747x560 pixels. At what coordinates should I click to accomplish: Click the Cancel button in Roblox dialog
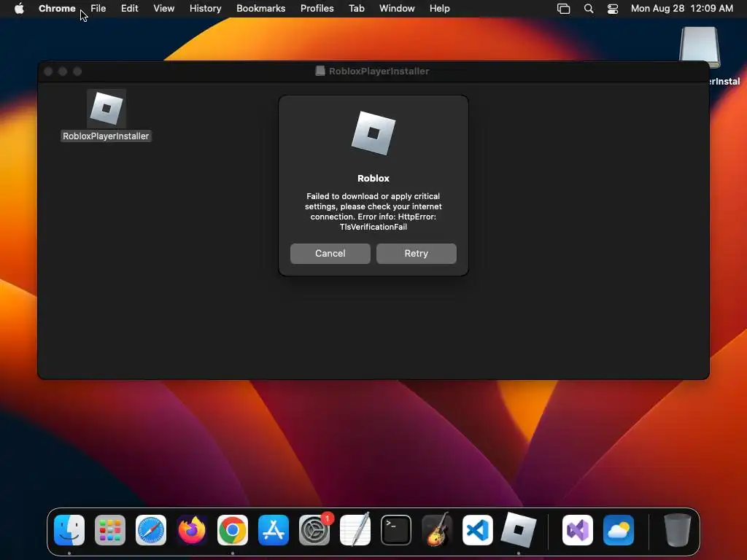[330, 253]
